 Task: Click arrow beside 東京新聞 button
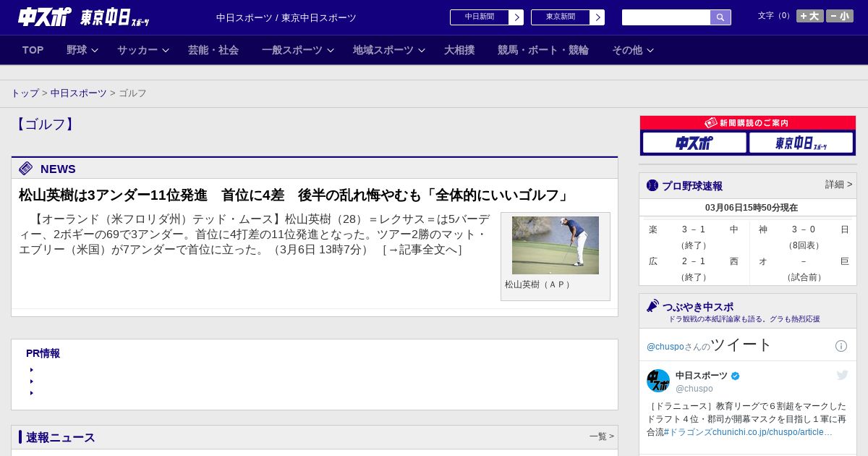click(x=597, y=17)
